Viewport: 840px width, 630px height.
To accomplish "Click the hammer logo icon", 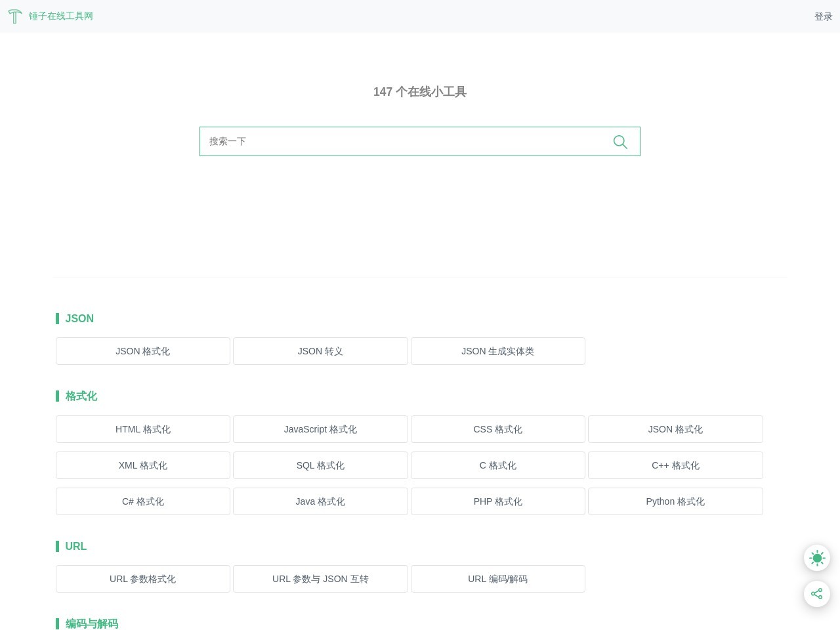I will (x=14, y=16).
